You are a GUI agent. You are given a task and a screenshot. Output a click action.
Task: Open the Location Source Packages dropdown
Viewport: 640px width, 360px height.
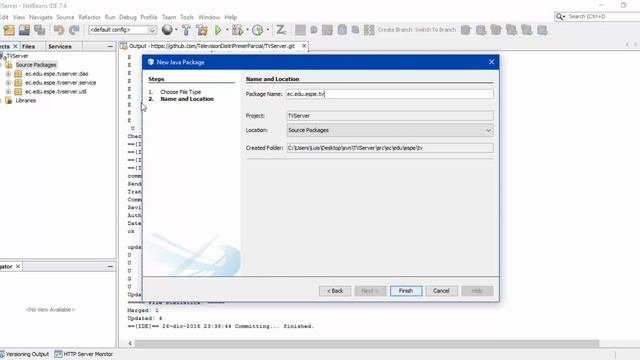coord(389,130)
